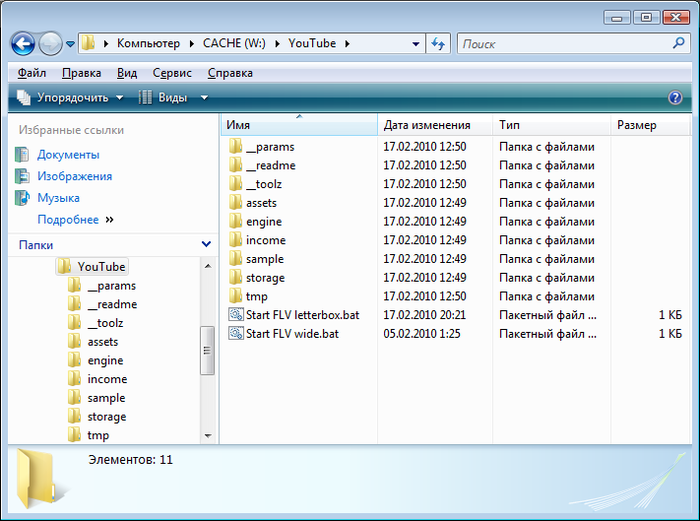Viewport: 700px width, 521px height.
Task: Select CACHE (W:) in the address path
Action: pos(234,43)
